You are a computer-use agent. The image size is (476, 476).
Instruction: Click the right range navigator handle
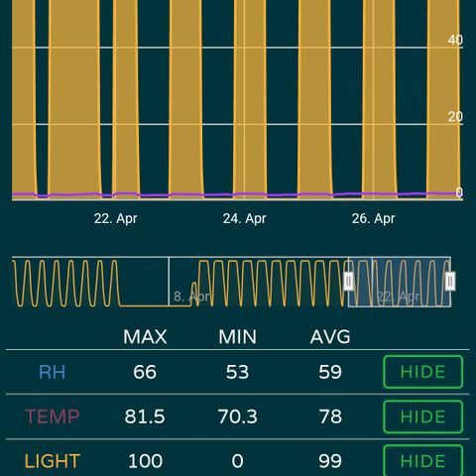450,282
